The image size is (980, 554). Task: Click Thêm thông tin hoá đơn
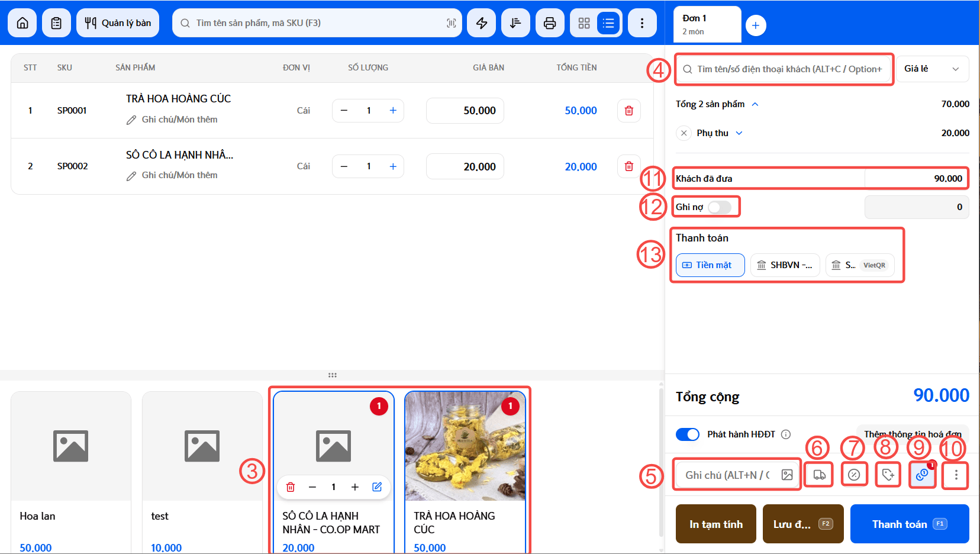coord(913,434)
